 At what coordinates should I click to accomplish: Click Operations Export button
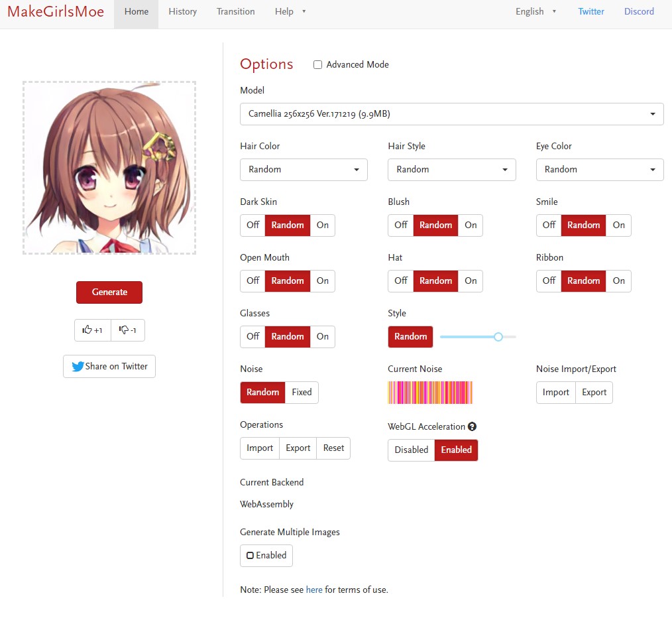[x=298, y=448]
